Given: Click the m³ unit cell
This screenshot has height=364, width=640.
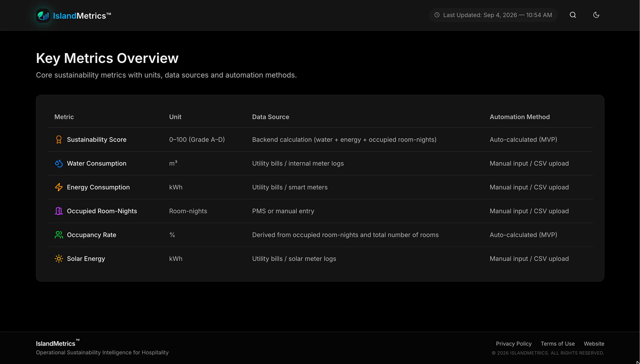Looking at the screenshot, I should click(x=173, y=163).
